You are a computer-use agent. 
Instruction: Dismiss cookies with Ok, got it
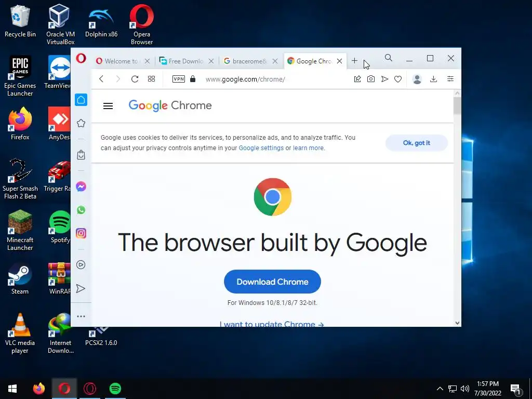416,143
